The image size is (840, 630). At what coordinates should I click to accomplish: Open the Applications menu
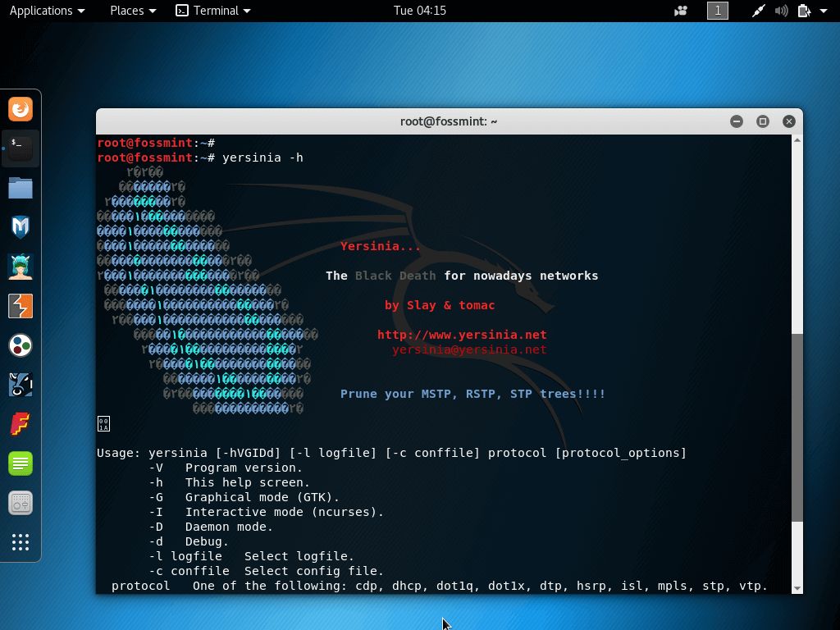tap(47, 11)
